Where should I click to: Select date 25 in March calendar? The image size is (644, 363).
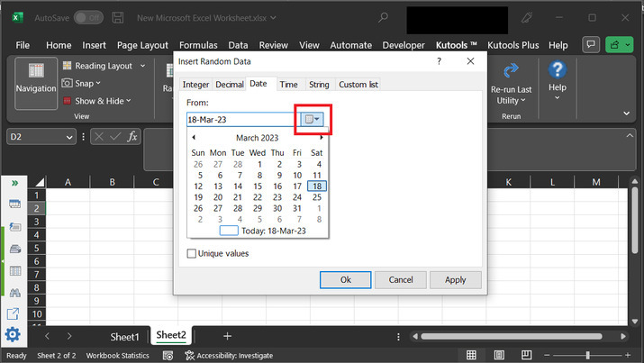pos(316,197)
